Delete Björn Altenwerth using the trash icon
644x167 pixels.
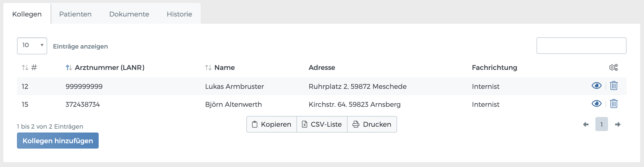(x=614, y=104)
